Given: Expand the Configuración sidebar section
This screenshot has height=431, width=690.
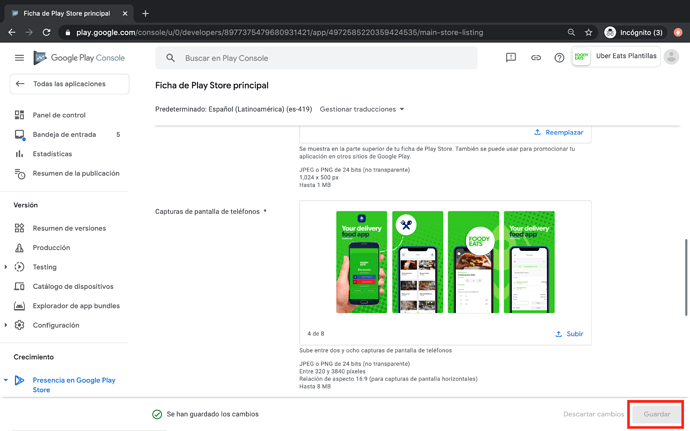Looking at the screenshot, I should [x=6, y=325].
